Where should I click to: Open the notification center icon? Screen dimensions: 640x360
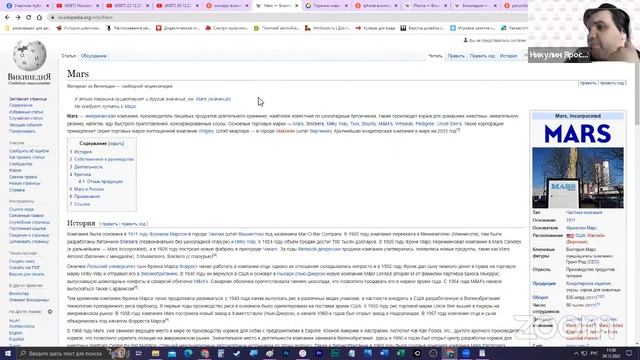[x=629, y=353]
